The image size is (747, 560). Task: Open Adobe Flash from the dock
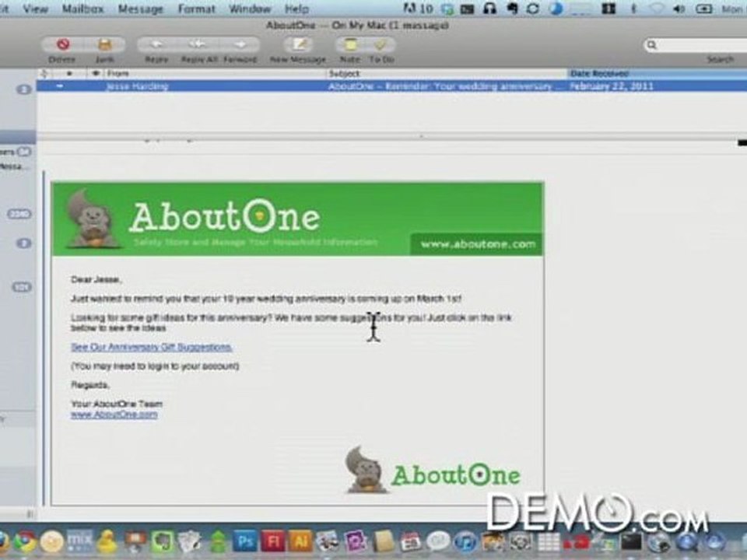point(273,542)
